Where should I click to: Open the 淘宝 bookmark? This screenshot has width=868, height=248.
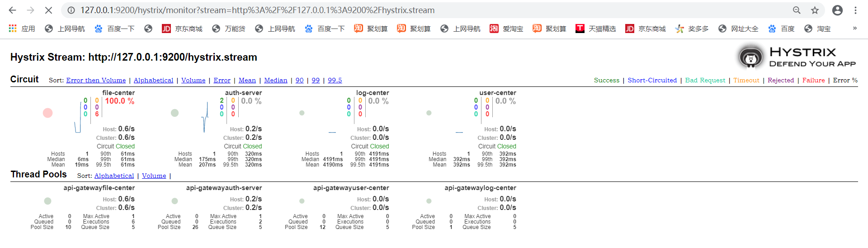click(x=817, y=29)
